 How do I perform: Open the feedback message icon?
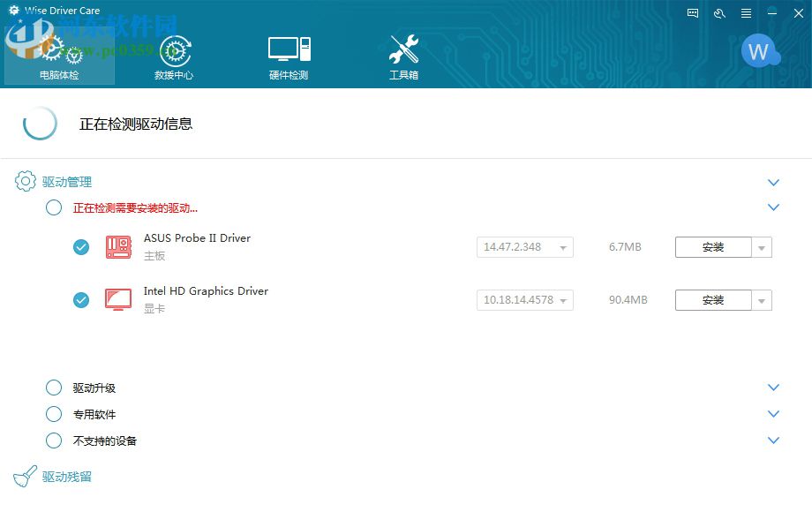[x=691, y=13]
